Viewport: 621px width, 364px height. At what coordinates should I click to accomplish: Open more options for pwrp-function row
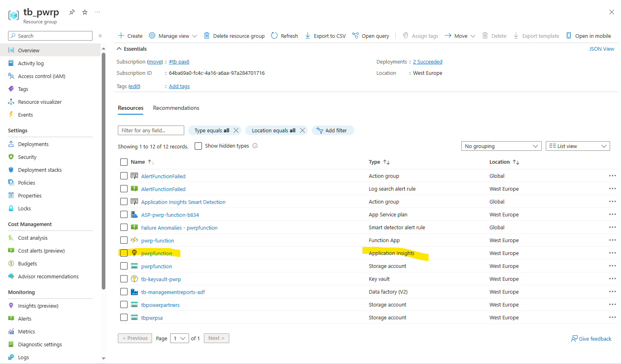612,240
